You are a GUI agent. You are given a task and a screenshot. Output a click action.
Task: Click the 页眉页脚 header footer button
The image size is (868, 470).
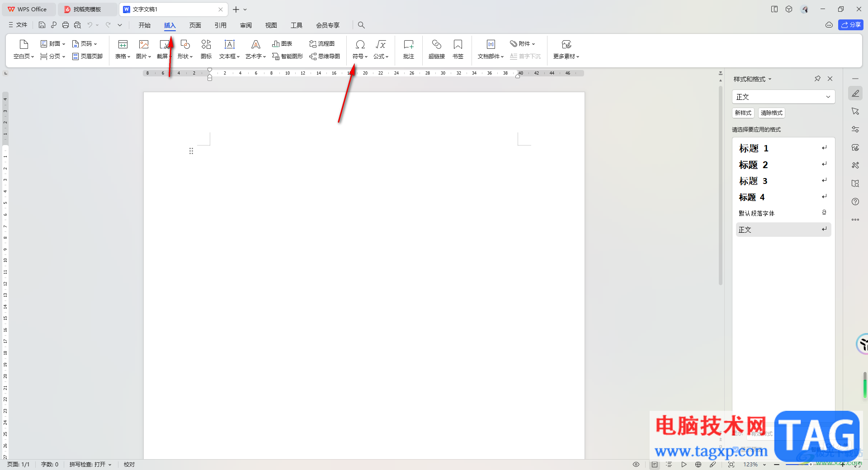[x=88, y=56]
